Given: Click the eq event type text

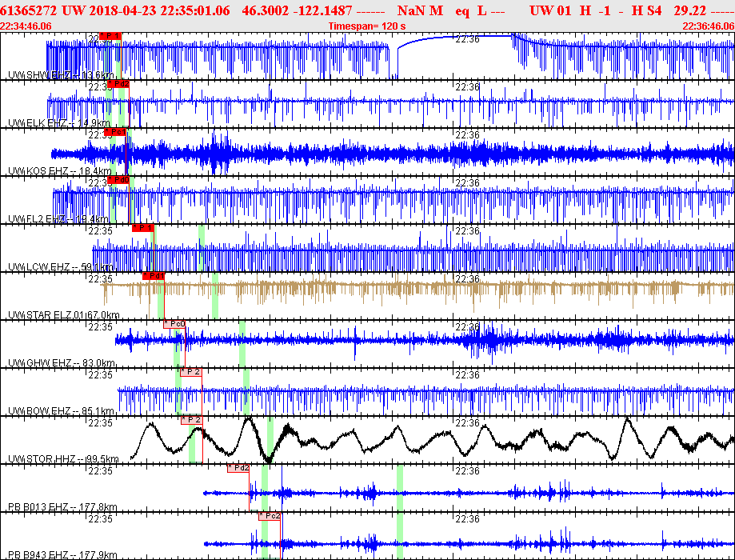Looking at the screenshot, I should 462,10.
